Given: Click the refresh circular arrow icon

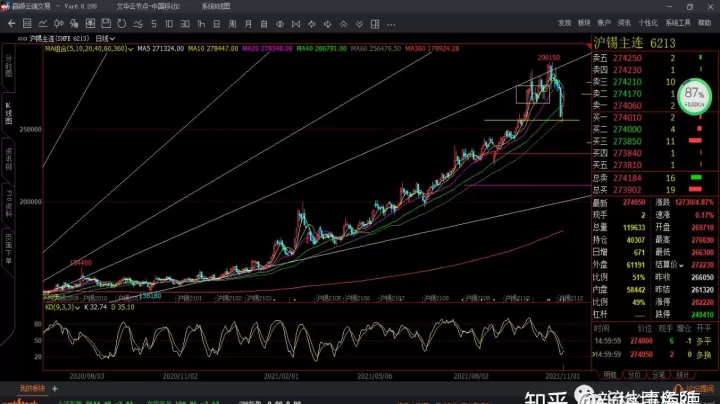Looking at the screenshot, I should (122, 23).
